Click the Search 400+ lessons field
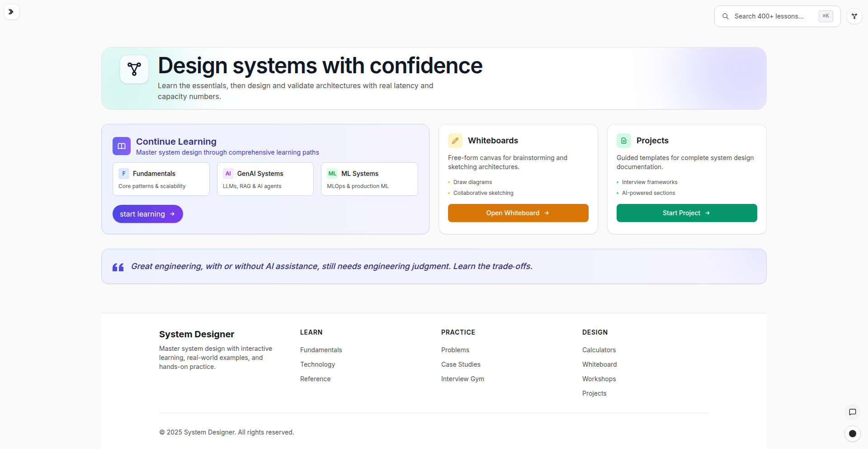Viewport: 868px width, 449px height. click(773, 16)
